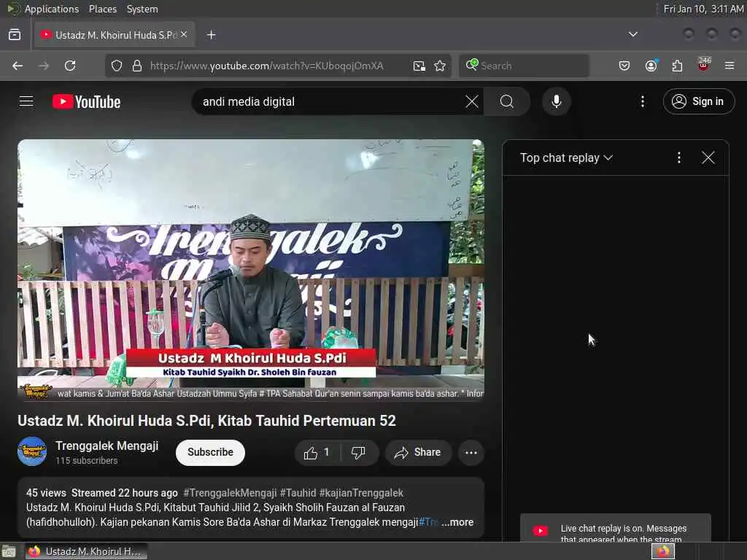
Task: Open the tracking protection shield icon
Action: 117,66
